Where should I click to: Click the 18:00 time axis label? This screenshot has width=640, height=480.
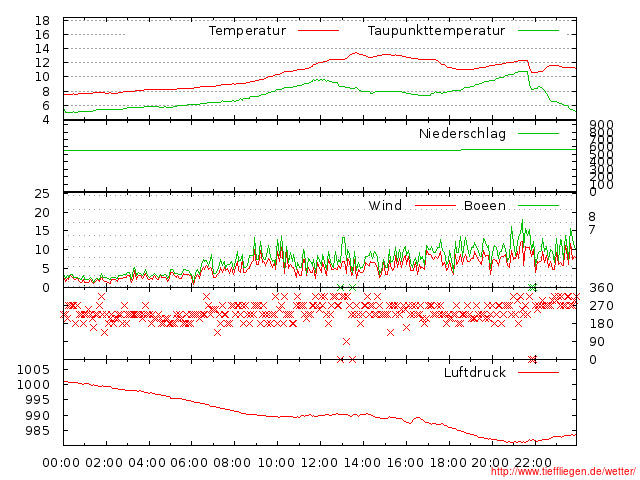(x=448, y=463)
